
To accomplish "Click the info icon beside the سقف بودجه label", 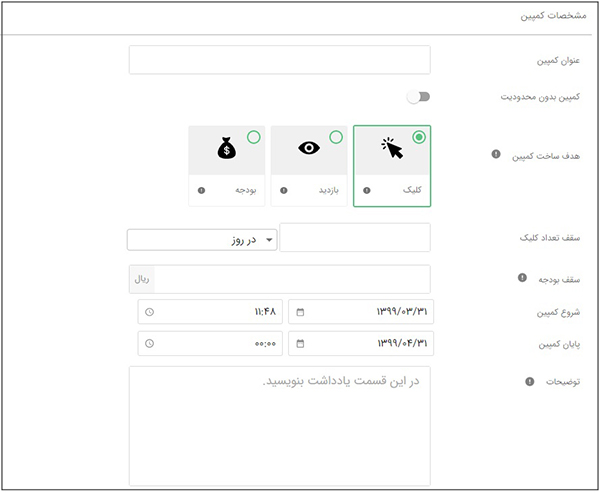I will pyautogui.click(x=522, y=277).
